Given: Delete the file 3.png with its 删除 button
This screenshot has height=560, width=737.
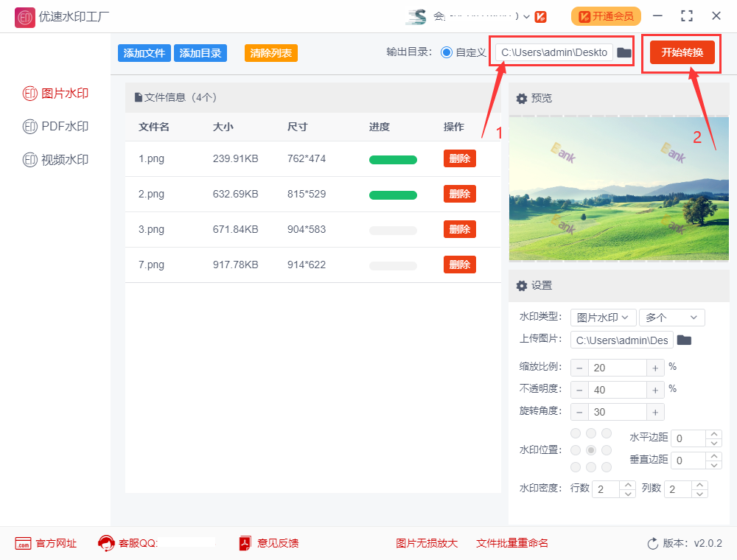Looking at the screenshot, I should [459, 229].
